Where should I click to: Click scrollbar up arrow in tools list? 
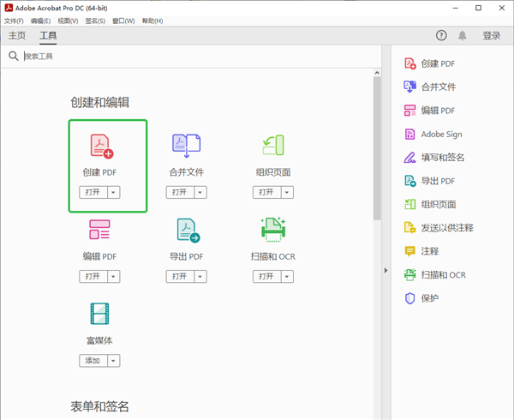pos(377,73)
